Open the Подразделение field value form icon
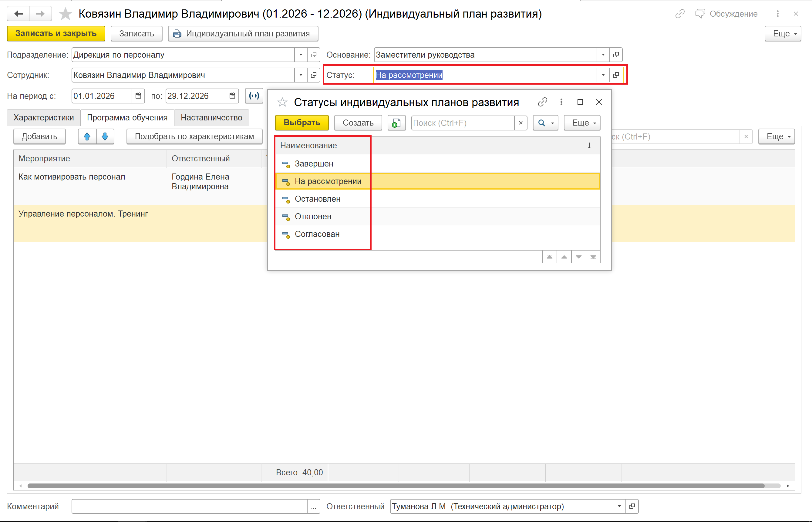Image resolution: width=812 pixels, height=522 pixels. (313, 55)
